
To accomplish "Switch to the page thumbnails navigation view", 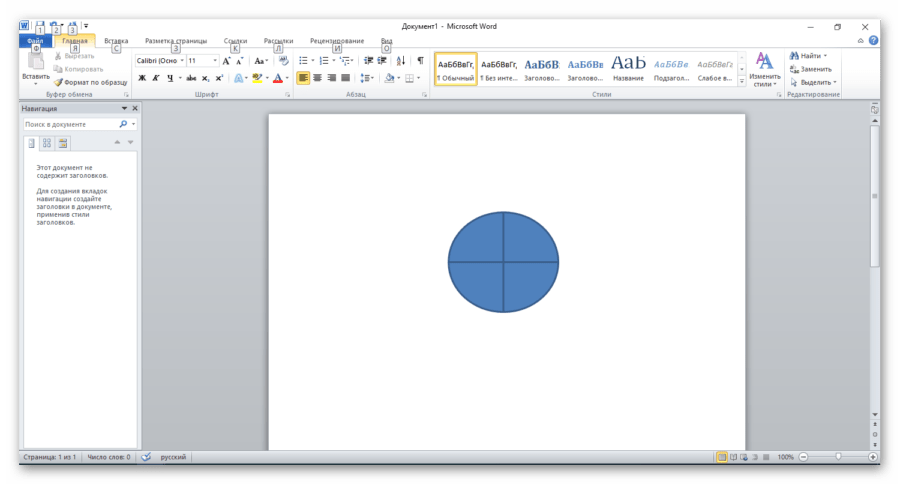I will tap(47, 143).
